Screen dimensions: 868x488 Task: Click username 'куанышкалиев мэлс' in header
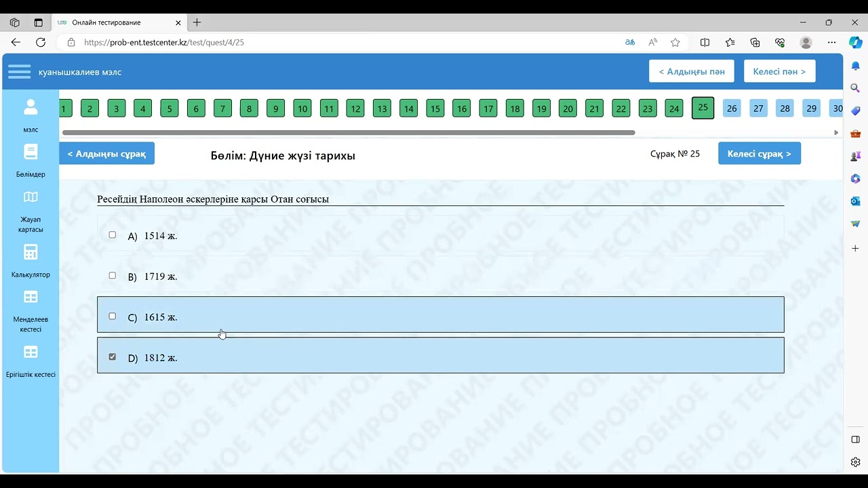pos(80,72)
